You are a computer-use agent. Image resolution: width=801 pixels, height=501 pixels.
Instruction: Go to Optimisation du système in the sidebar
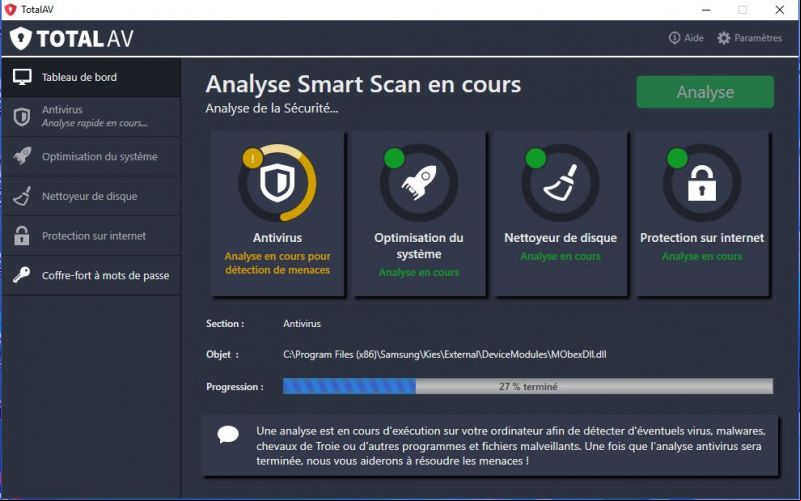[91, 156]
